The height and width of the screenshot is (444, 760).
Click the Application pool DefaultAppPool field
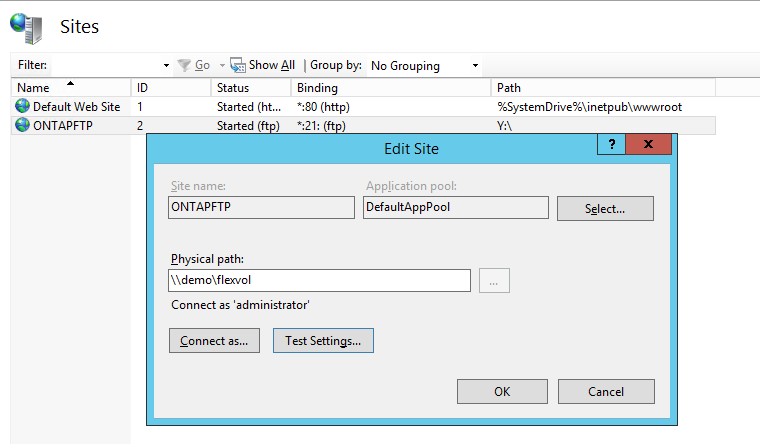[x=456, y=207]
